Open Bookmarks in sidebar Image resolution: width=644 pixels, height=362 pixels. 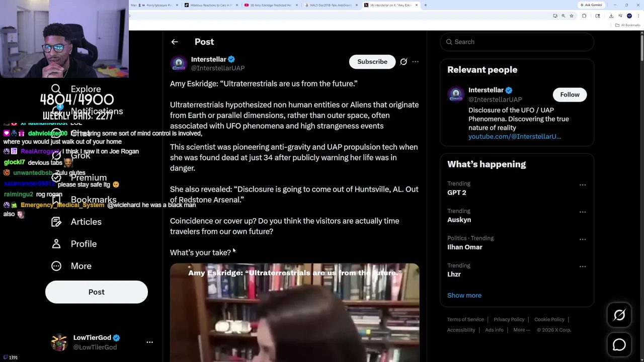click(86, 200)
